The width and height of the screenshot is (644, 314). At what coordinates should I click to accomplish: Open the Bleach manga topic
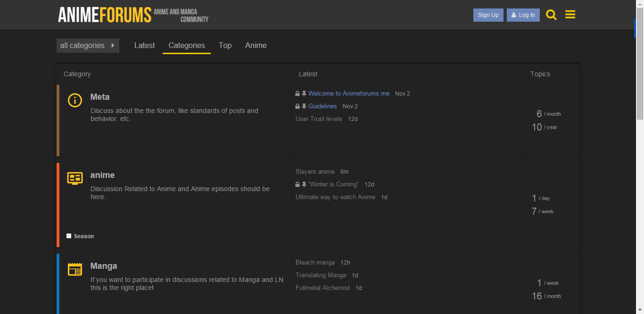pyautogui.click(x=315, y=263)
